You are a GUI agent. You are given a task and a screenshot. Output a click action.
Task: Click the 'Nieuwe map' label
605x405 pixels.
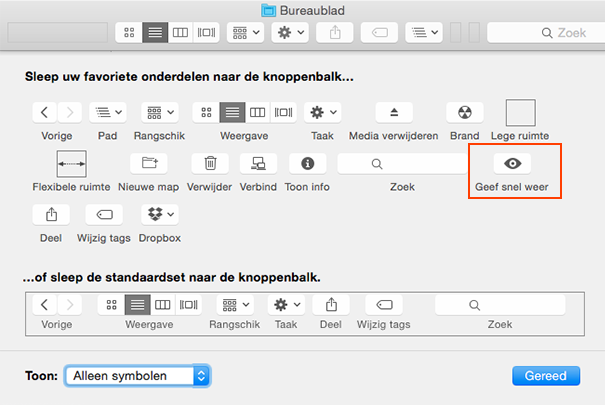[149, 187]
